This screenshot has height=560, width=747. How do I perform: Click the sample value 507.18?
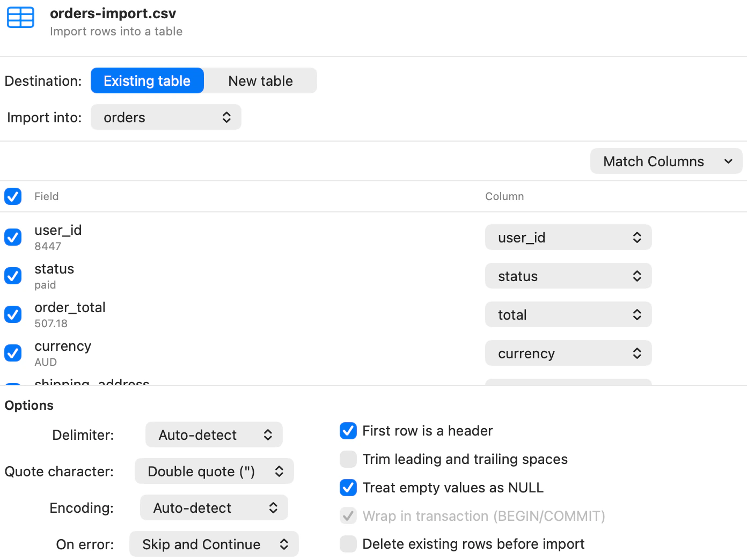[x=51, y=323]
